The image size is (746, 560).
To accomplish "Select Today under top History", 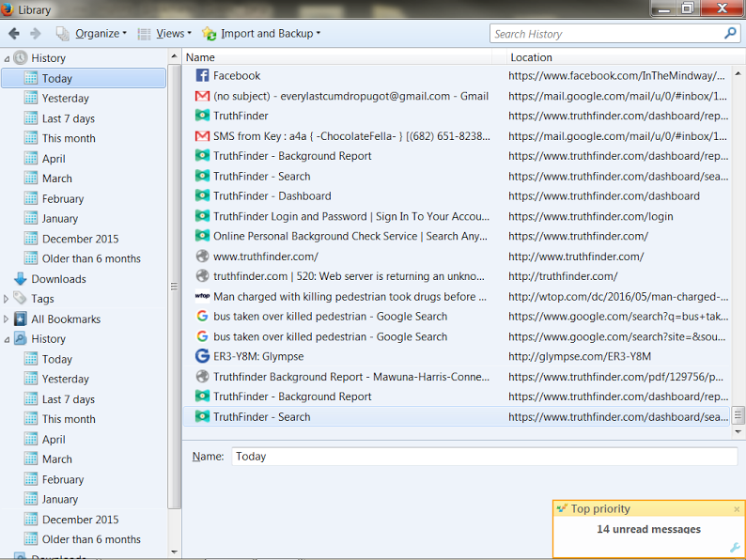I will coord(84,78).
